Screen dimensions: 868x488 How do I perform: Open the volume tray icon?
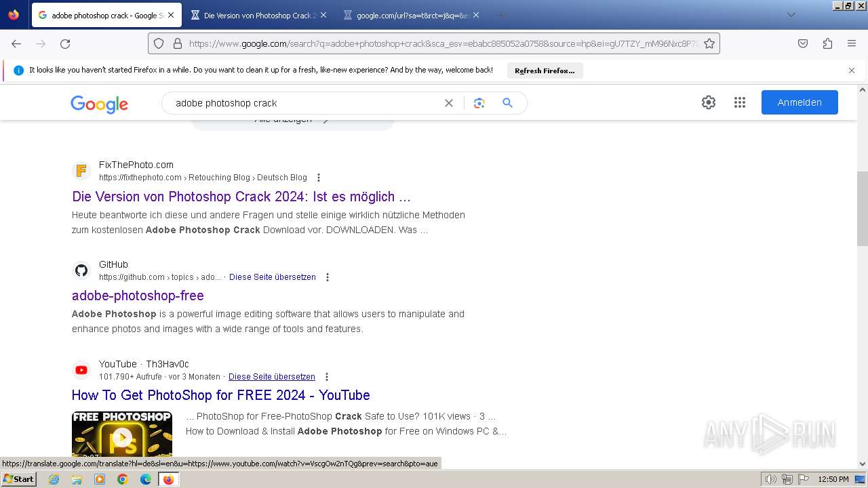771,479
